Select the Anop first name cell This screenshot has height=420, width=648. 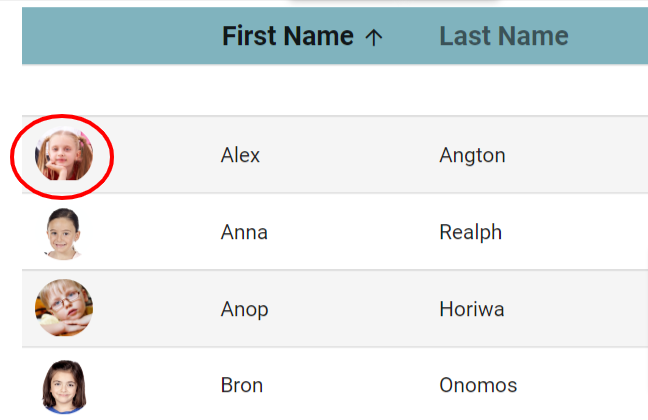pos(244,310)
